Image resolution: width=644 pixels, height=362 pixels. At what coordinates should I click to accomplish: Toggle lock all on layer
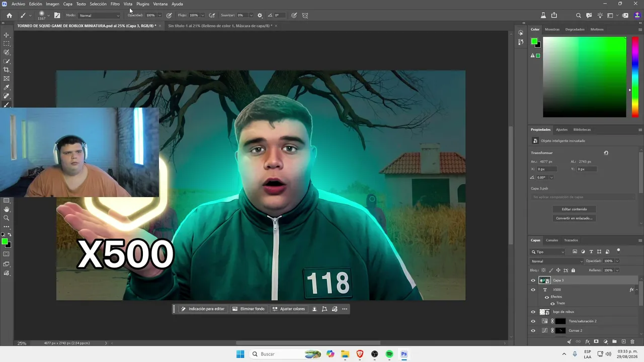click(573, 270)
